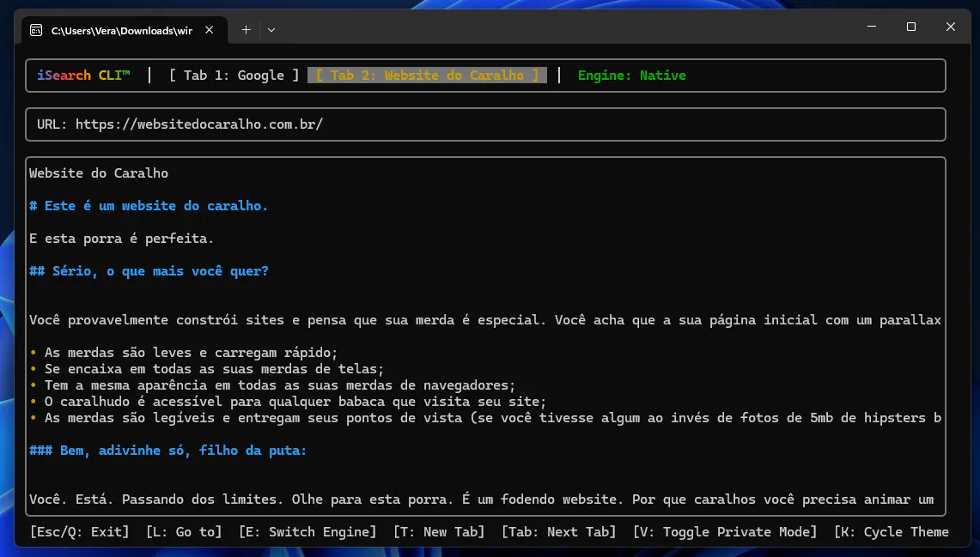This screenshot has width=980, height=557.
Task: Click the Engine: Native indicator
Action: click(x=631, y=76)
